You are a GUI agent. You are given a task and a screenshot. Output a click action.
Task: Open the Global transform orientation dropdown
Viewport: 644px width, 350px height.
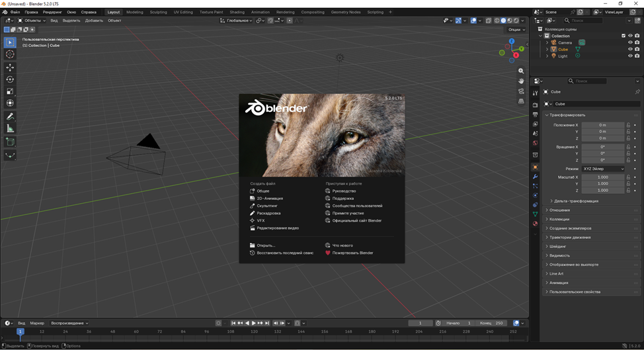pos(236,21)
